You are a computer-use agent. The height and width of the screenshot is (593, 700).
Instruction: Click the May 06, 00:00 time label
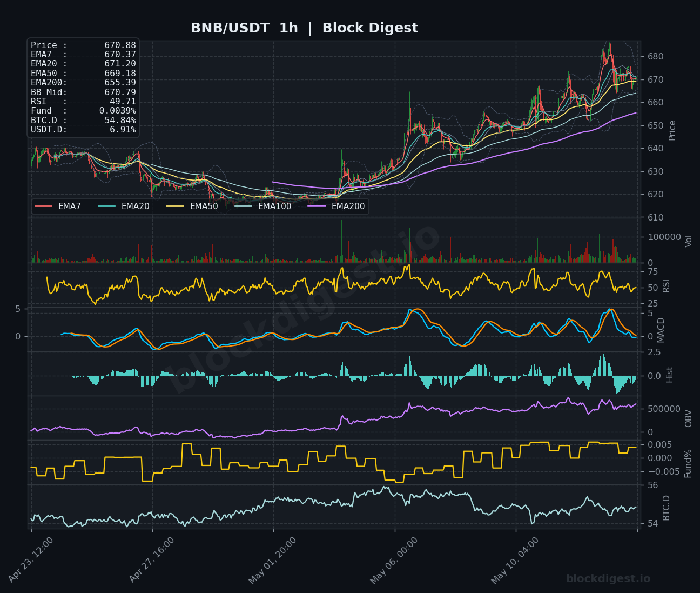point(394,560)
